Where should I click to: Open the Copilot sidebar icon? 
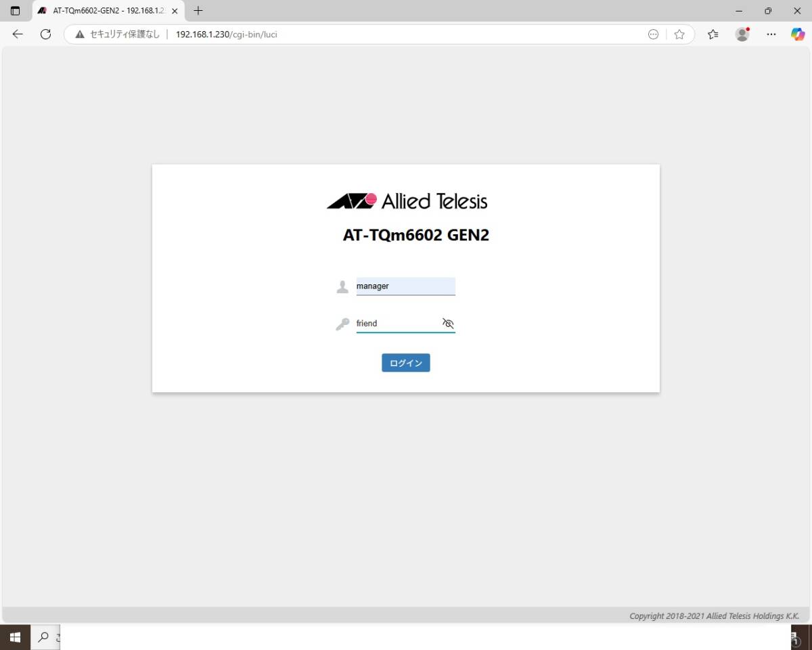tap(798, 35)
